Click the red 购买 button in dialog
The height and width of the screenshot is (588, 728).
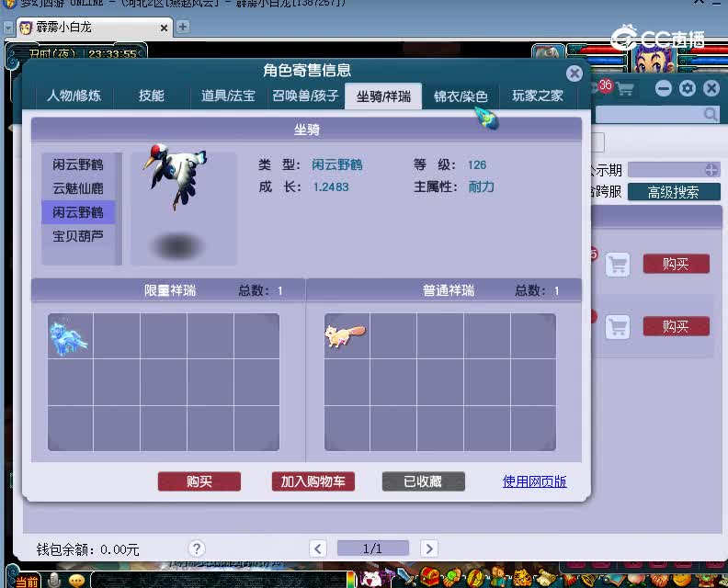tap(199, 481)
